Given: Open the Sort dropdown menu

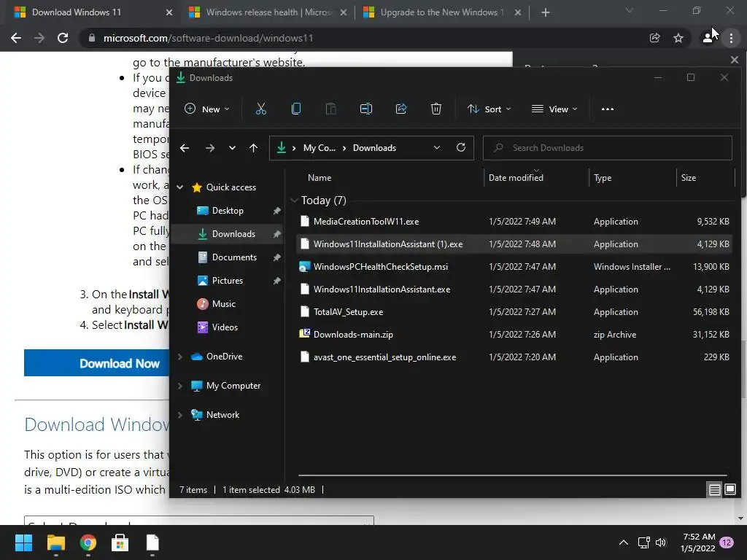Looking at the screenshot, I should tap(489, 109).
